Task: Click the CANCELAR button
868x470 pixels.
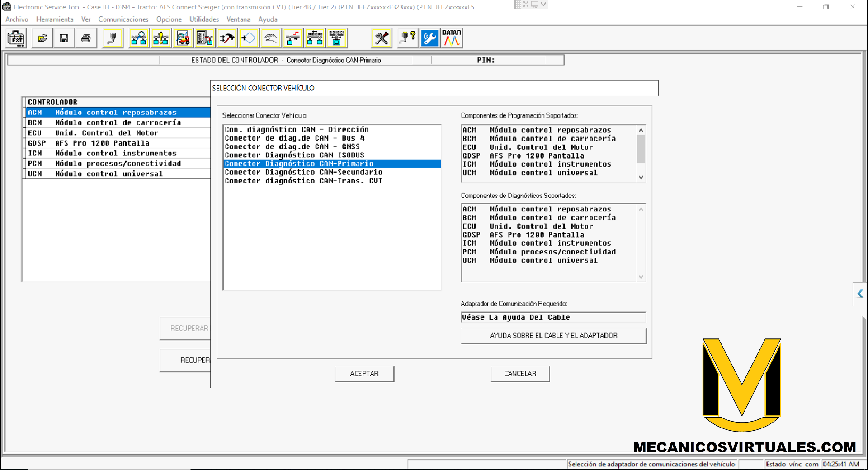Action: [520, 374]
